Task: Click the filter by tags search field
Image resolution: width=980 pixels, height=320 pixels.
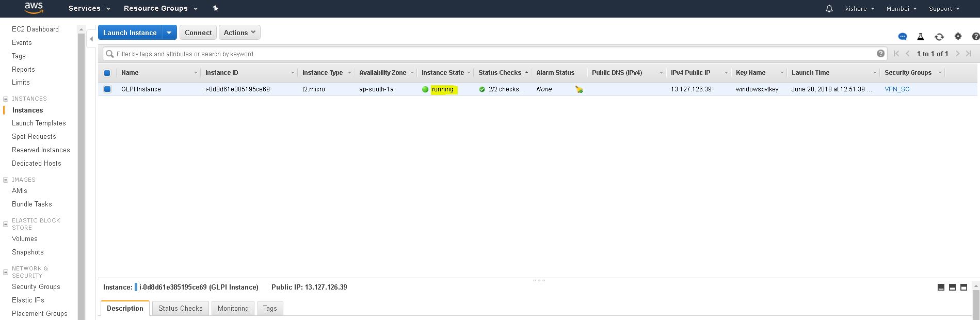Action: tap(490, 54)
